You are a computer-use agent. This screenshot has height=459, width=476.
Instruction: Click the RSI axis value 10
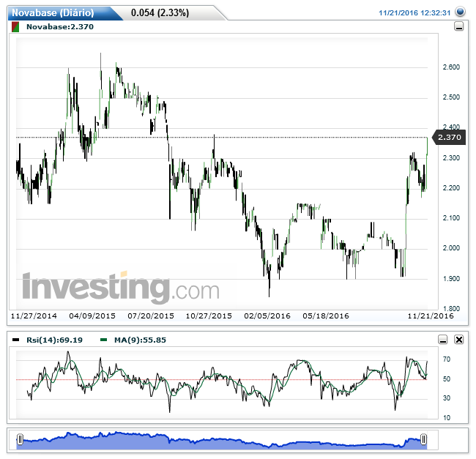(447, 417)
